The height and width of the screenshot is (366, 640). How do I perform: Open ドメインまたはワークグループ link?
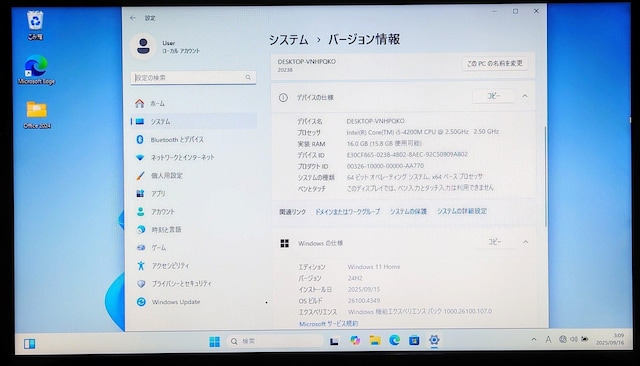[347, 211]
